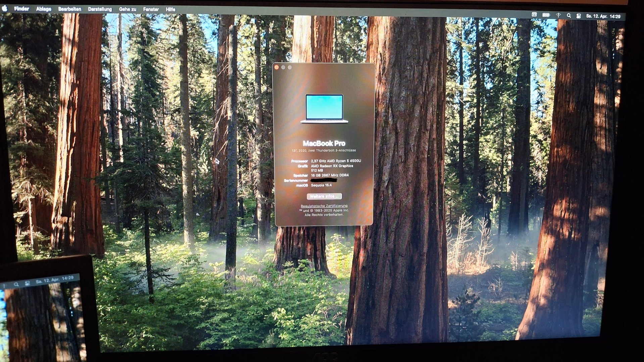Image resolution: width=644 pixels, height=362 pixels.
Task: Click the '13", 2020, zwei Thunderbolt 3-Anschlüsse' line
Action: 324,150
